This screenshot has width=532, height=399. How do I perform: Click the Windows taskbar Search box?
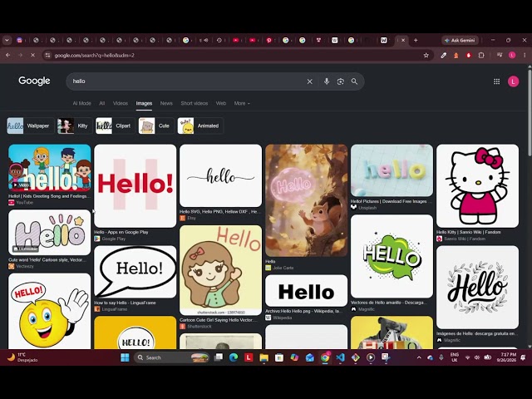pos(171,357)
